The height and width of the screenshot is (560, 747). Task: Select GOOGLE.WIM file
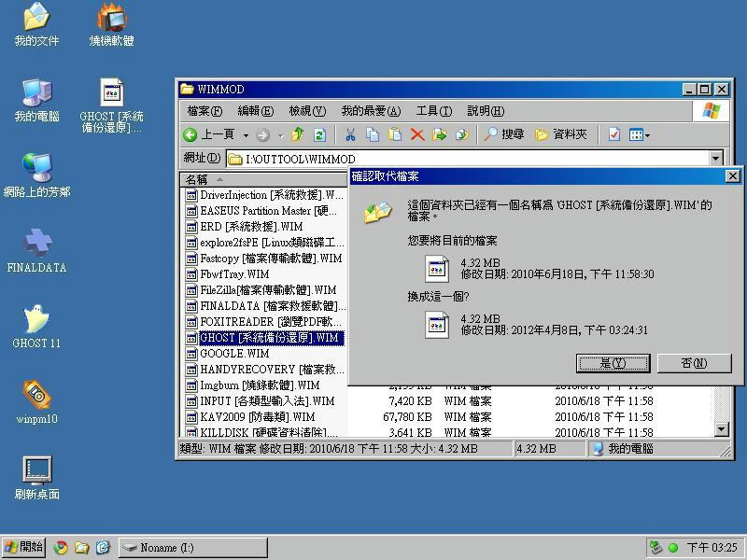[x=228, y=354]
